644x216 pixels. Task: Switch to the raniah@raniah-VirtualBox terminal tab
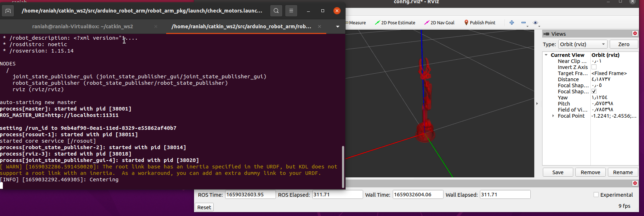tap(83, 26)
